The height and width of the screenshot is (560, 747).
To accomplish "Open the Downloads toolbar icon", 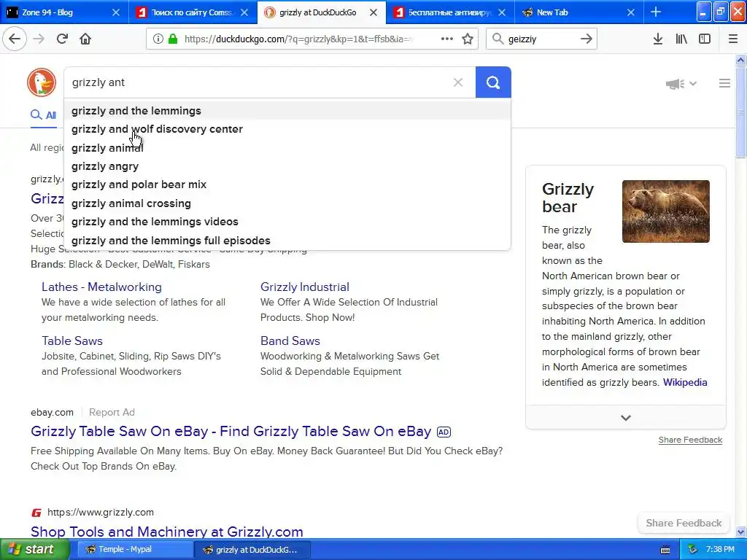I will (x=658, y=39).
